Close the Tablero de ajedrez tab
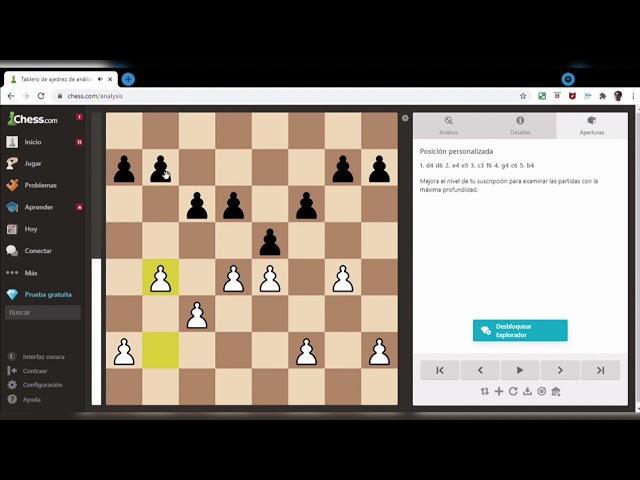640x480 pixels. [110, 79]
